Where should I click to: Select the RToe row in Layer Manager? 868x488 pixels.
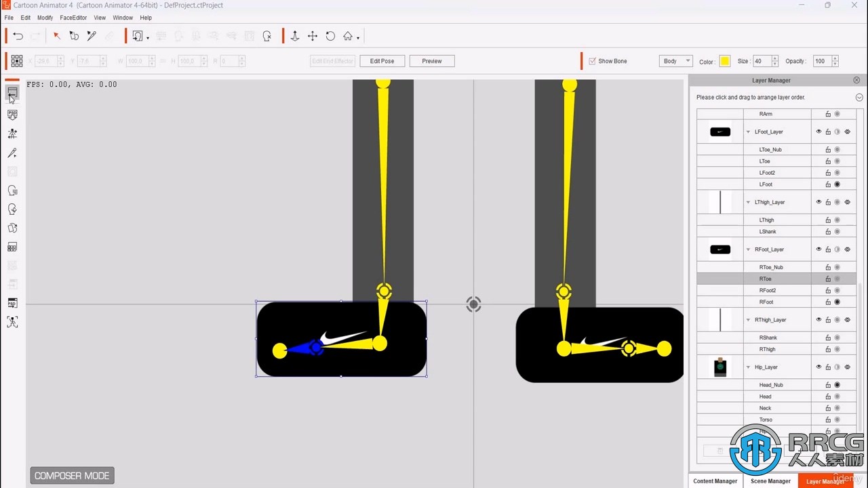point(778,279)
